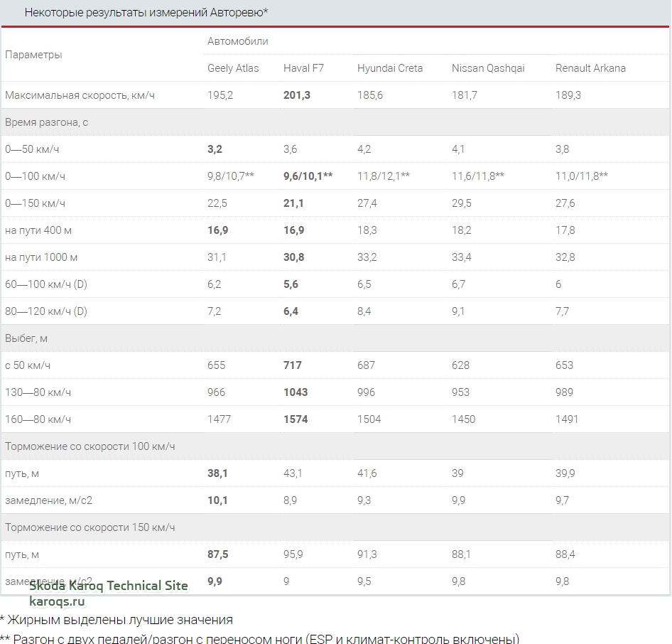Click the value '18,3' for Hyundai Creta

[367, 230]
